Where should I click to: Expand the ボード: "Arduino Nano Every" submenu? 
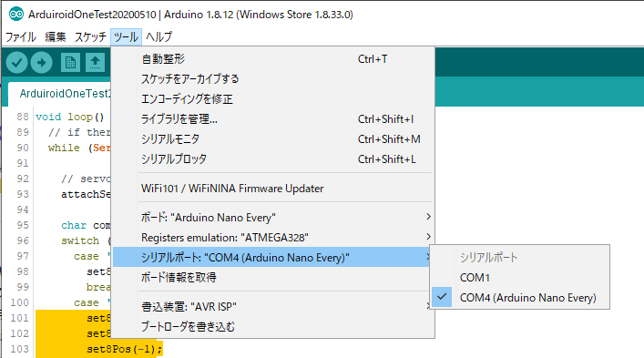coord(272,217)
